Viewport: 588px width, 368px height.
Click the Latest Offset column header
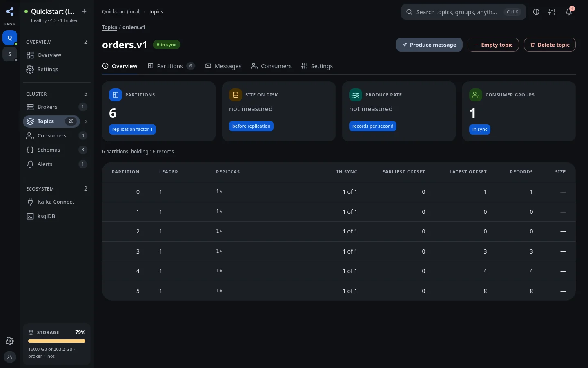pos(468,172)
